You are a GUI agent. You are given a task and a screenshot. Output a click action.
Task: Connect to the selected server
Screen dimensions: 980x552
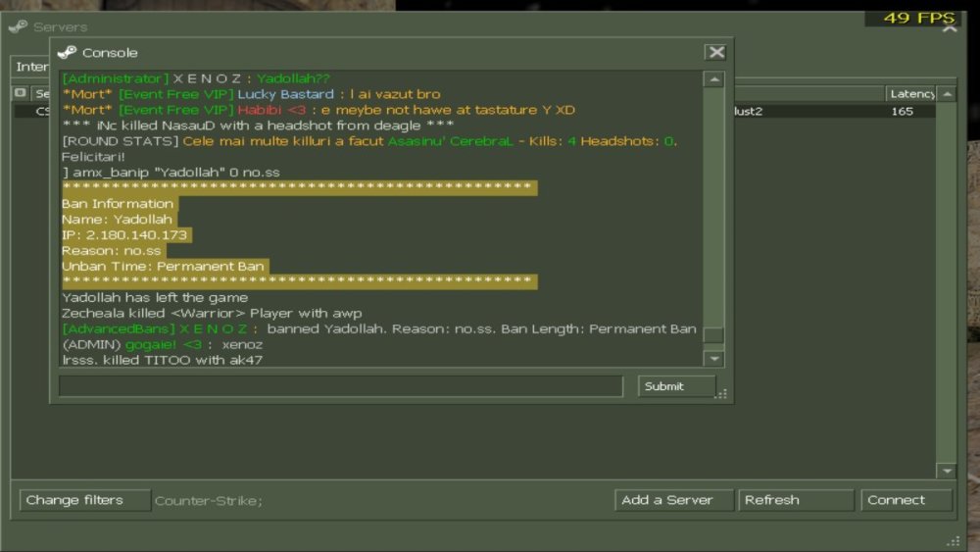(x=906, y=500)
